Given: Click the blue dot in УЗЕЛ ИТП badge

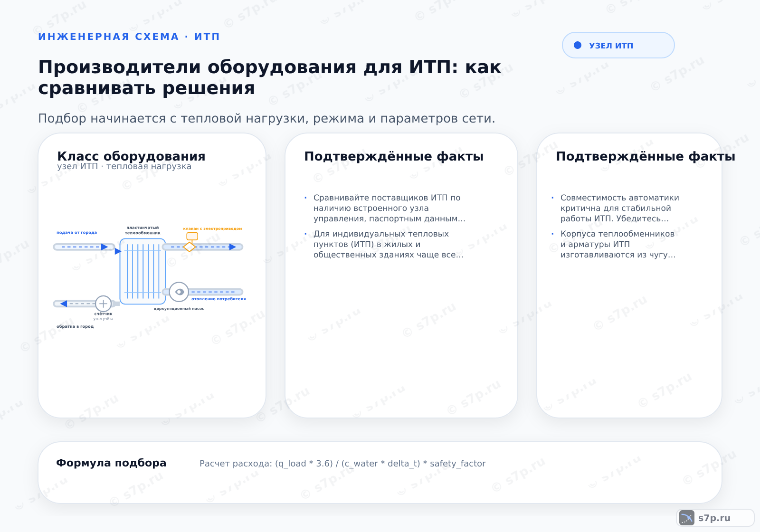Looking at the screenshot, I should point(578,45).
